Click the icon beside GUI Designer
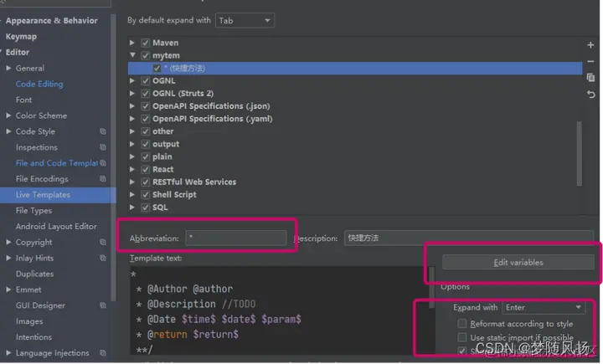The height and width of the screenshot is (364, 603). coord(103,305)
